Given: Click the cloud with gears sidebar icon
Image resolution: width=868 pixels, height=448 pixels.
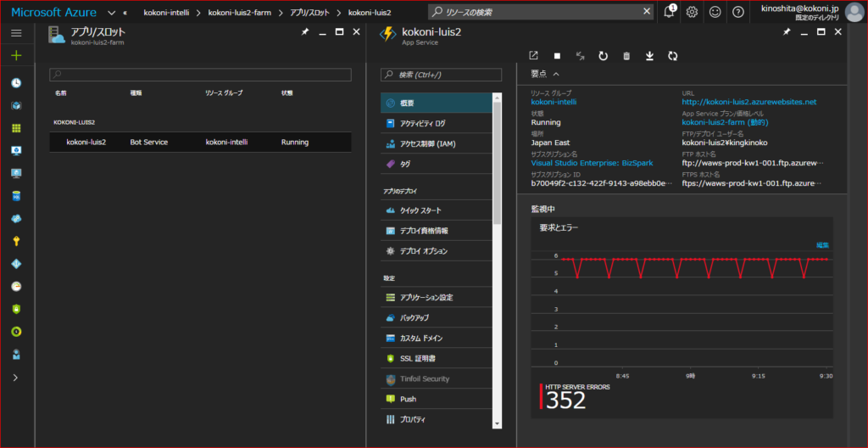Looking at the screenshot, I should [16, 218].
